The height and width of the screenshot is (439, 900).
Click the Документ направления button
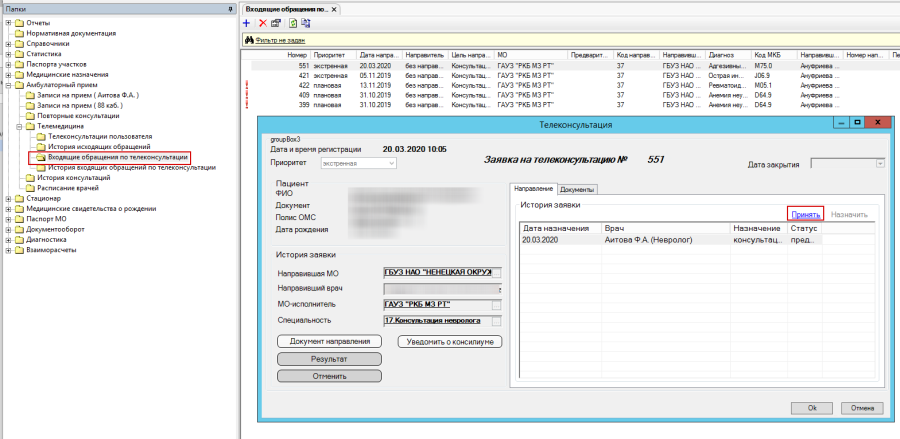coord(329,341)
